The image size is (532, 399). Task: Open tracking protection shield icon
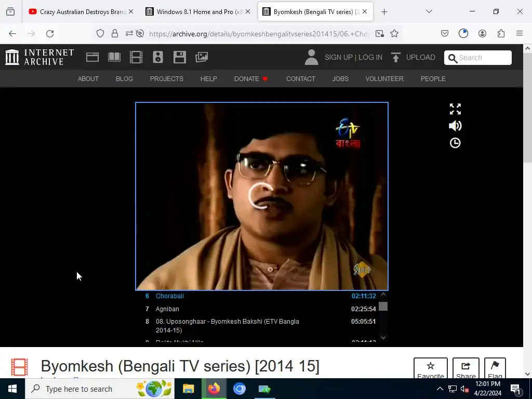(x=100, y=34)
